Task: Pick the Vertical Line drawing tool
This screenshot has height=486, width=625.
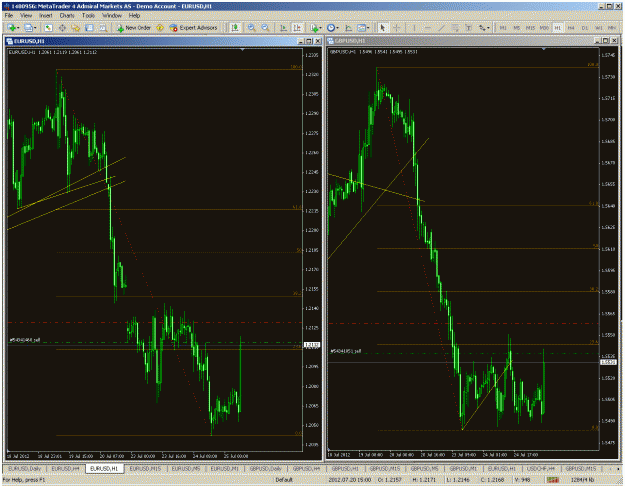Action: [414, 28]
